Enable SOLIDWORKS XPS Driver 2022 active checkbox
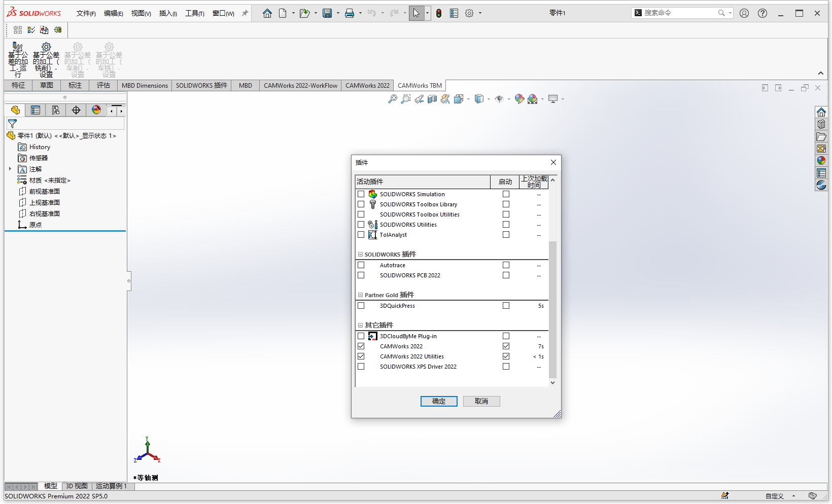 [x=361, y=367]
